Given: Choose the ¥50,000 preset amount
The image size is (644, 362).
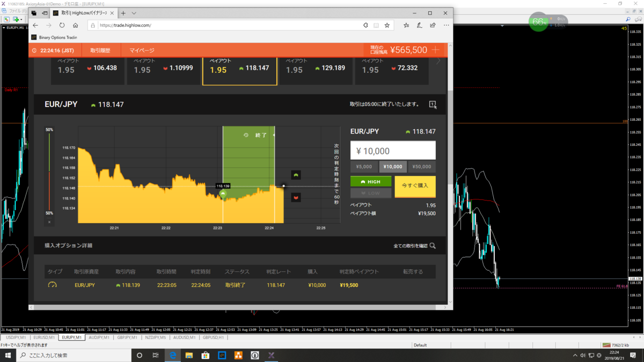Looking at the screenshot, I should click(422, 167).
